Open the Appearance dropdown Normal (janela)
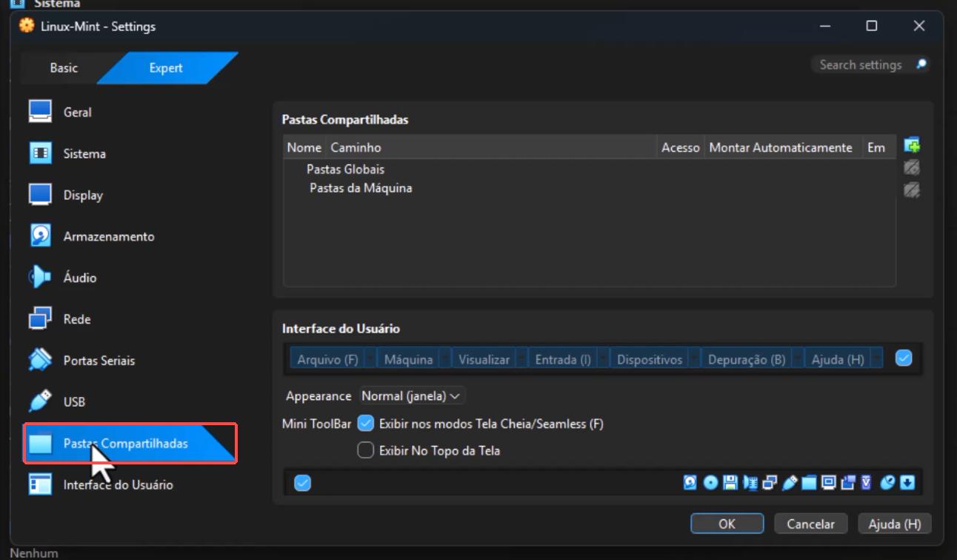Image resolution: width=957 pixels, height=560 pixels. [412, 396]
